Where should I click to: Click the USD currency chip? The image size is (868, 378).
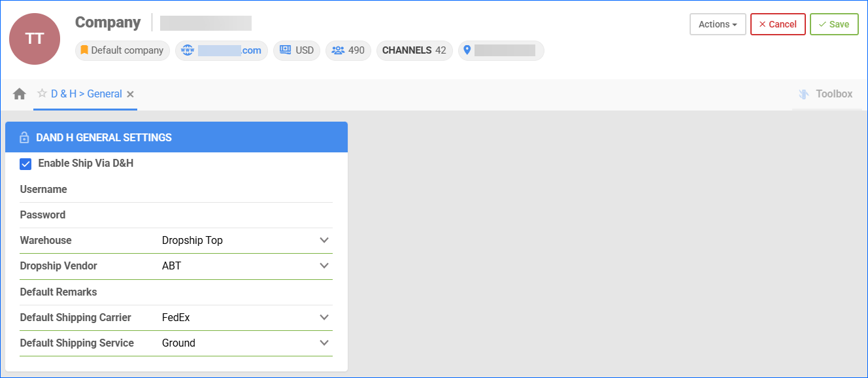pyautogui.click(x=297, y=50)
